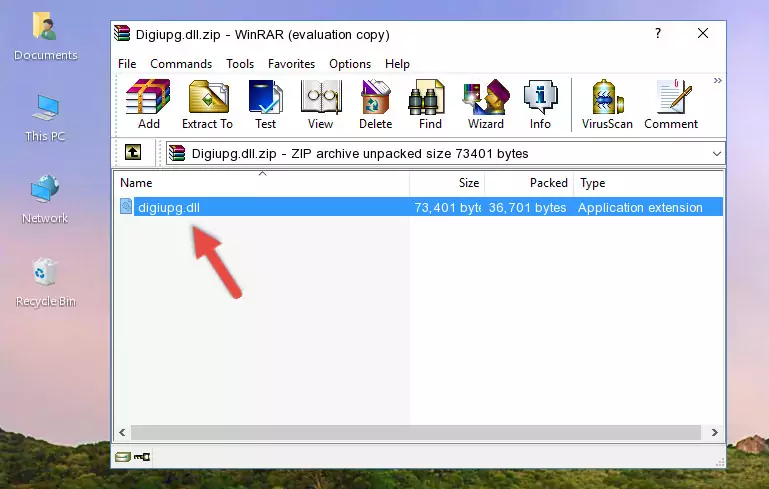769x489 pixels.
Task: Open the View file tool
Action: (x=321, y=104)
